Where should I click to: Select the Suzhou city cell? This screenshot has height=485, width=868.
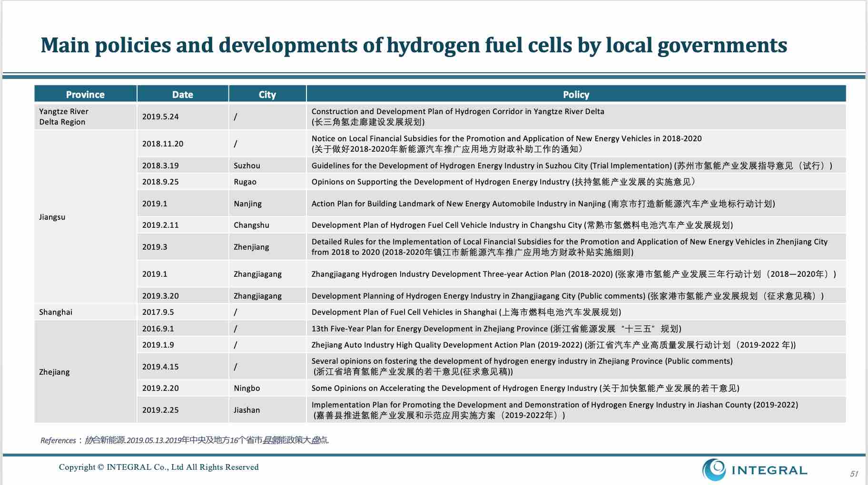pos(267,165)
